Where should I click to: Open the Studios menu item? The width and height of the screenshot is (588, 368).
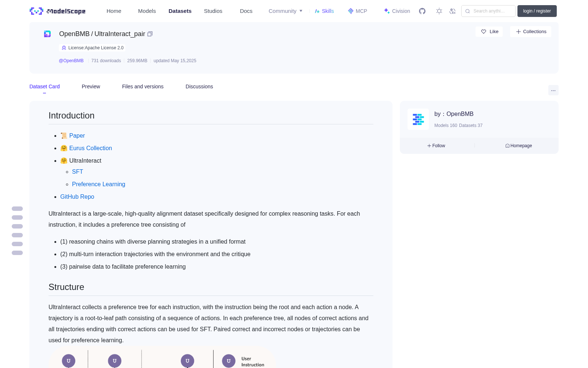point(213,11)
